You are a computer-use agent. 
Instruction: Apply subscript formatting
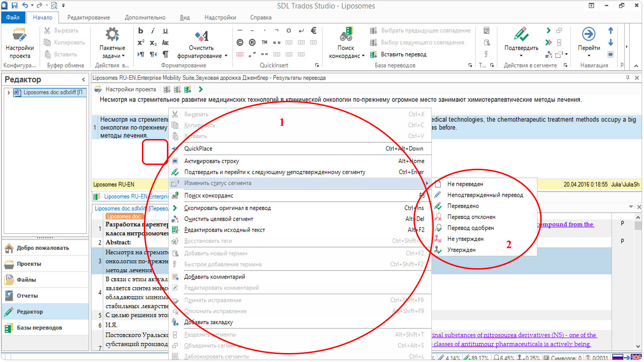(x=153, y=42)
